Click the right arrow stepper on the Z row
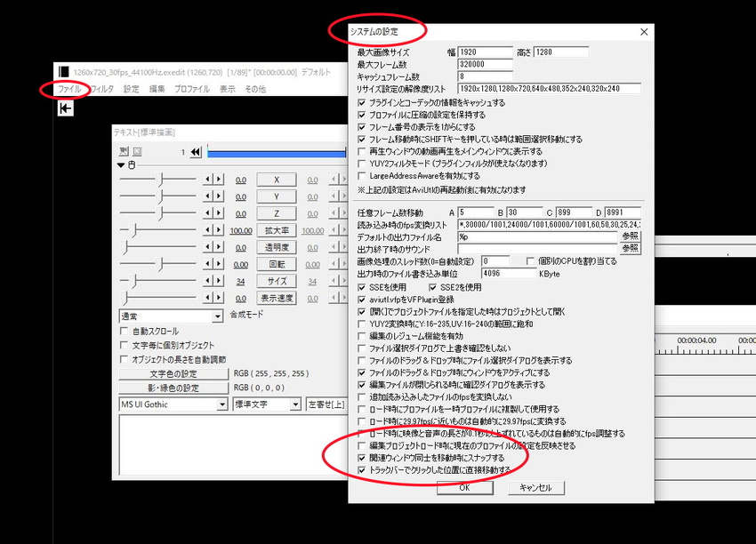756x544 pixels. coord(219,213)
